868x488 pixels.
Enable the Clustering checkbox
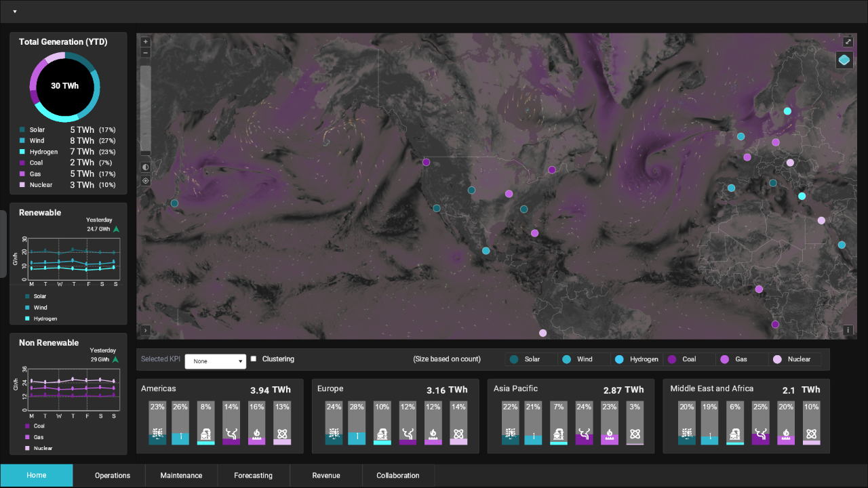click(254, 359)
